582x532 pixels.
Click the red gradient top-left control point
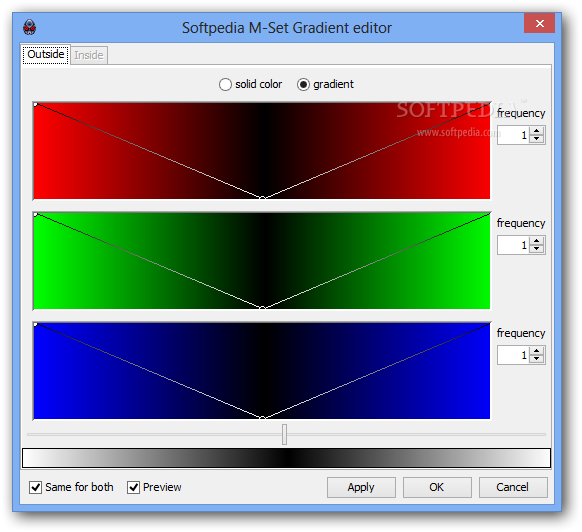point(36,105)
